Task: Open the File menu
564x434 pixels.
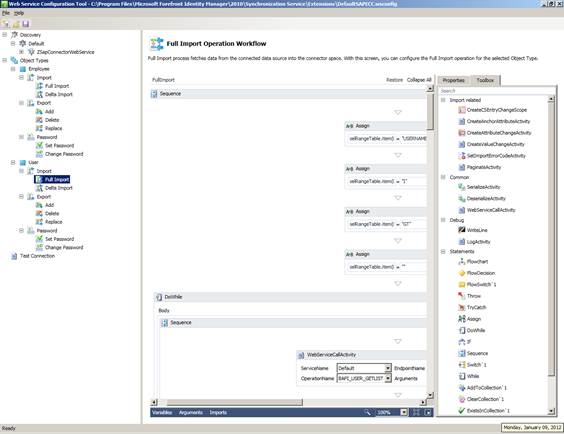Action: [6, 13]
